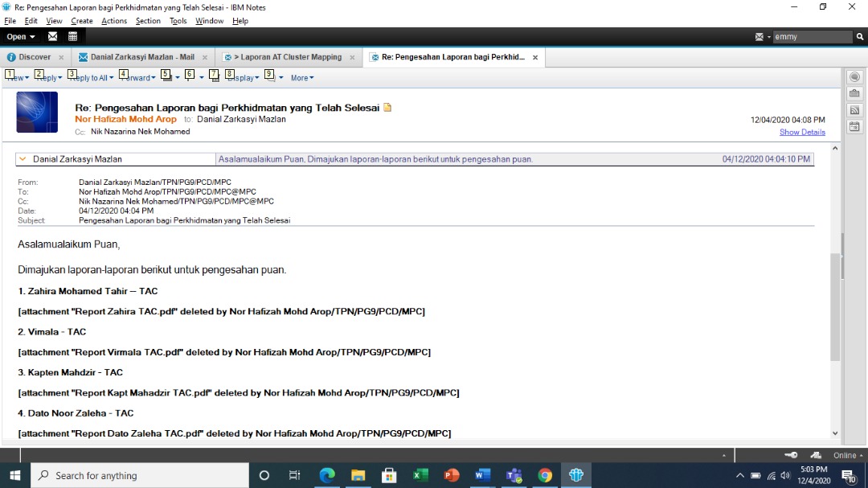Open Microsoft Teams from the taskbar

tap(514, 475)
